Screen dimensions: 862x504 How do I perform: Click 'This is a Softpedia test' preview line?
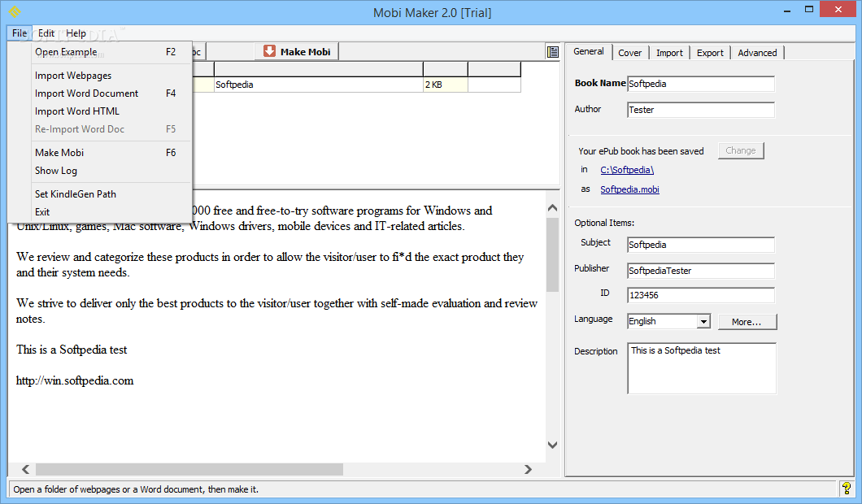(72, 350)
